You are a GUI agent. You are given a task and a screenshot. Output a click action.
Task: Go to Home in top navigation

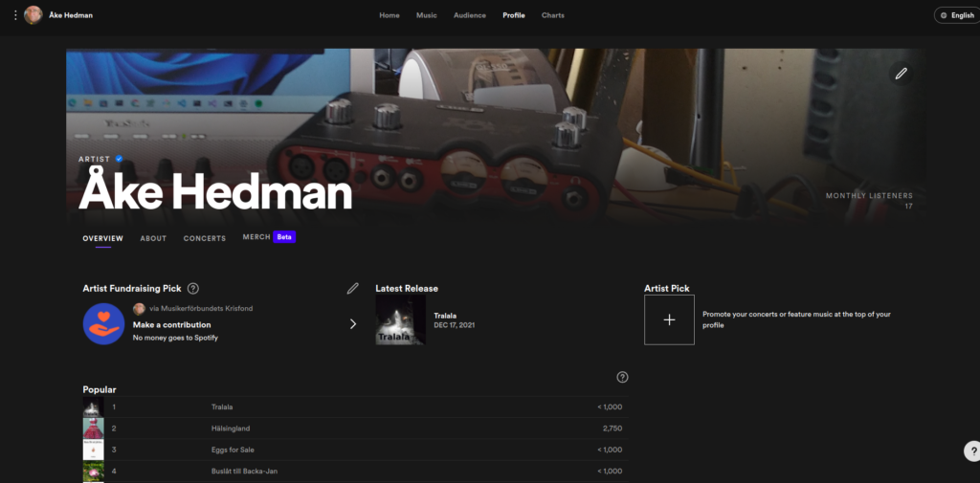coord(390,15)
